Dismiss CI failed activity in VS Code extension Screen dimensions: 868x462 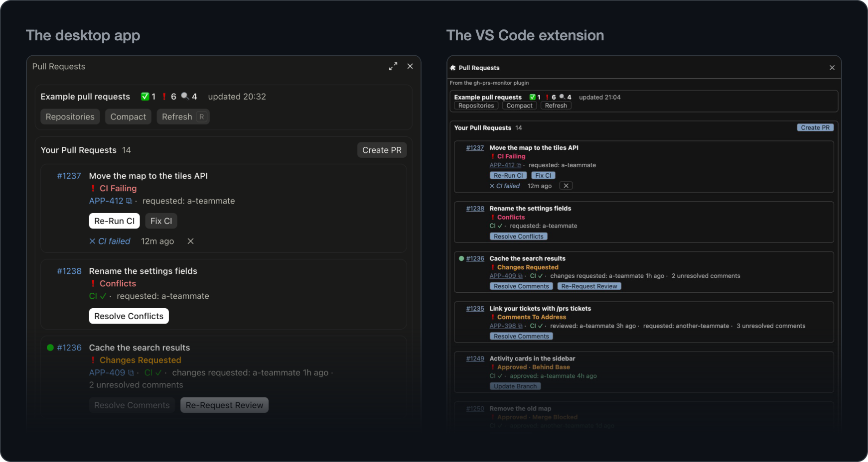(x=566, y=186)
